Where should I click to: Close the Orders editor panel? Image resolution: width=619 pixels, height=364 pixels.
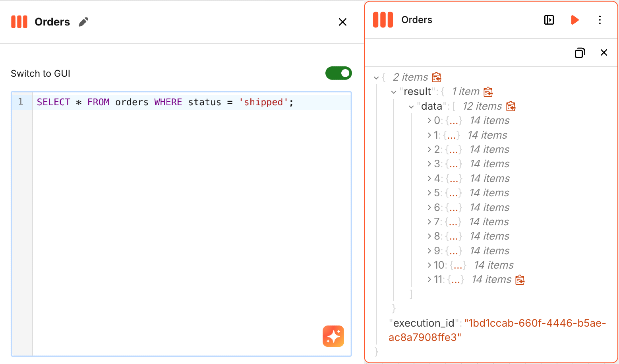click(342, 22)
